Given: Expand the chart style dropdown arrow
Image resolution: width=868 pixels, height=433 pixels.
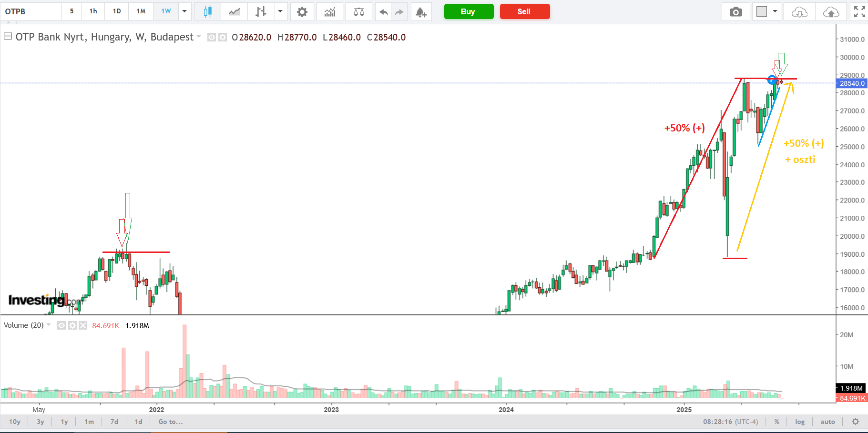Looking at the screenshot, I should pos(280,11).
